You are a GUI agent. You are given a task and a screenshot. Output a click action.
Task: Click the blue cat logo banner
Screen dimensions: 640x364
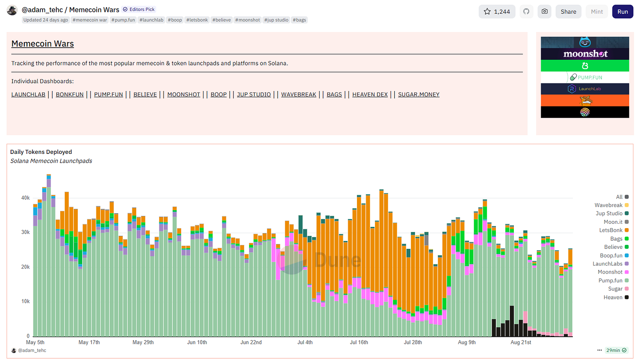pyautogui.click(x=585, y=42)
